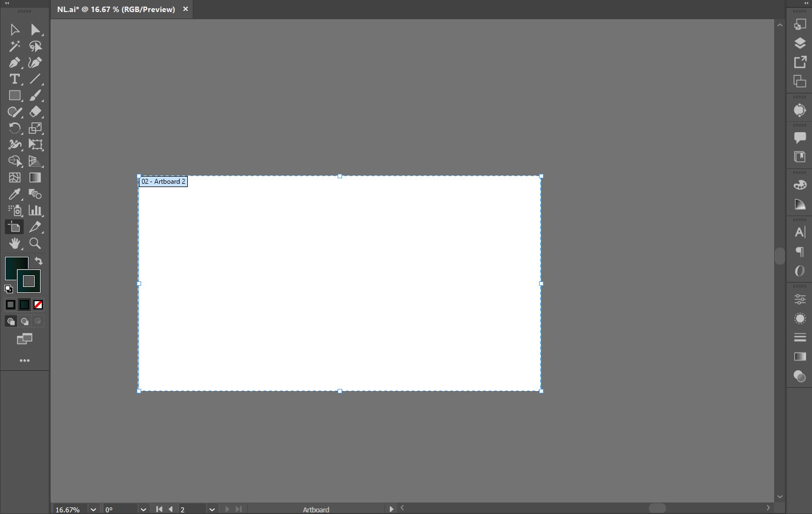The height and width of the screenshot is (514, 812).
Task: Open status bar options arrow
Action: (x=391, y=509)
